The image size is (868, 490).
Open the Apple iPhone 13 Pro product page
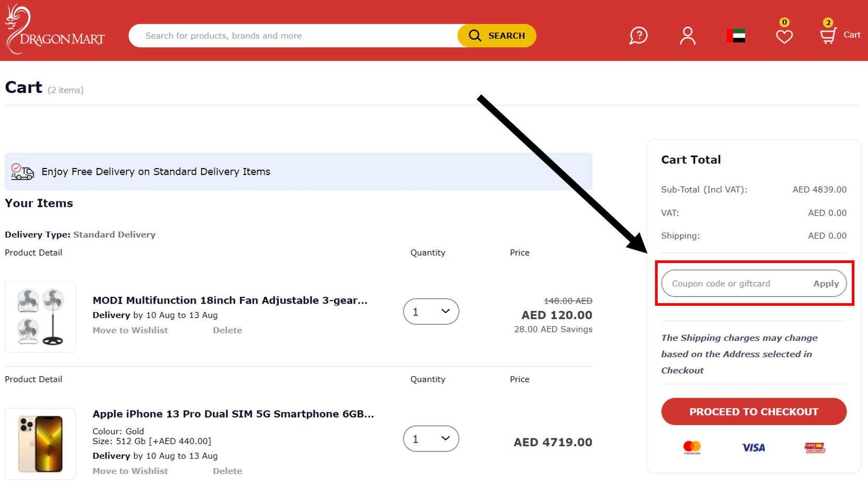[x=233, y=414]
